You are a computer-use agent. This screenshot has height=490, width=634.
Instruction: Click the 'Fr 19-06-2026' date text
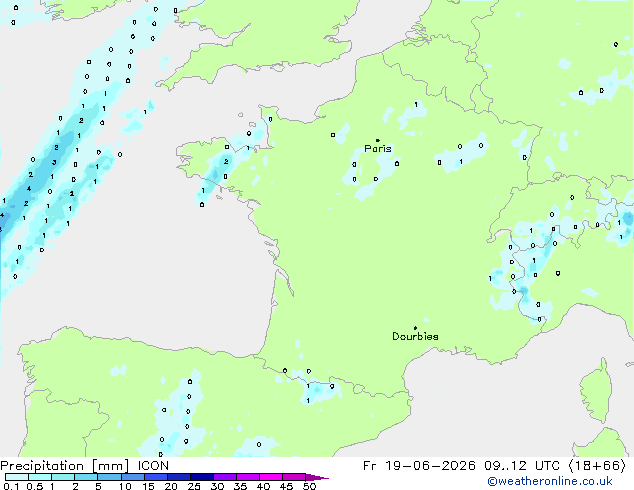[x=419, y=466]
